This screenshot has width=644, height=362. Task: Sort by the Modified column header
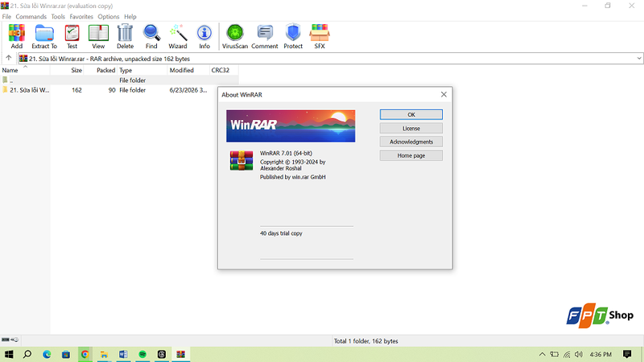tap(188, 70)
